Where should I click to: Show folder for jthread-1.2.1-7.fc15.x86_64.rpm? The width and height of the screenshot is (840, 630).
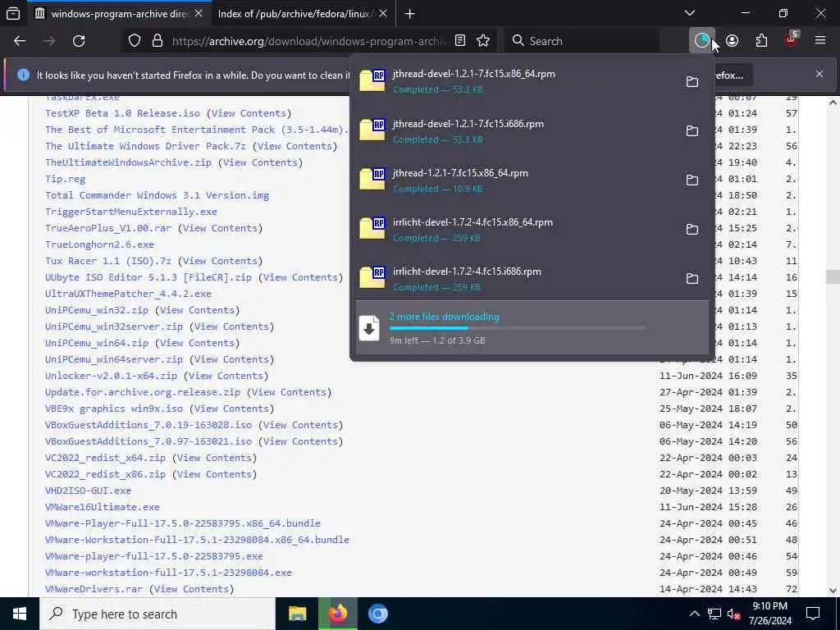pyautogui.click(x=692, y=180)
